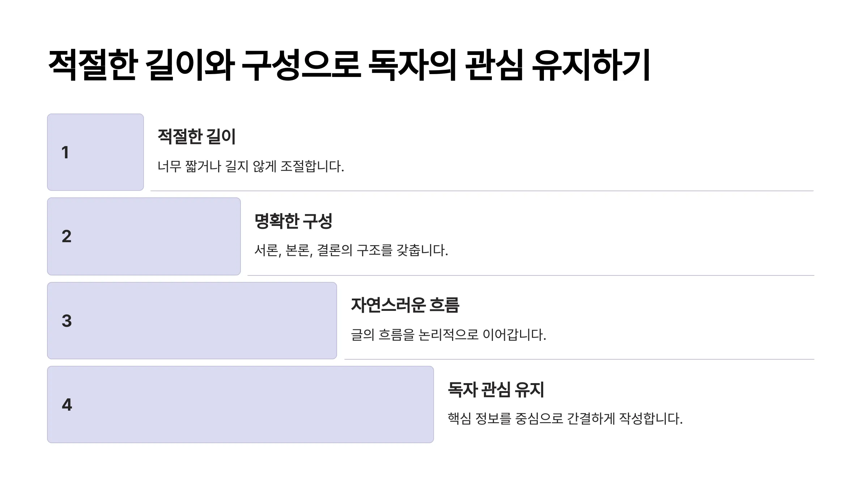
Task: Click the heading 명확한 구성
Action: click(293, 221)
